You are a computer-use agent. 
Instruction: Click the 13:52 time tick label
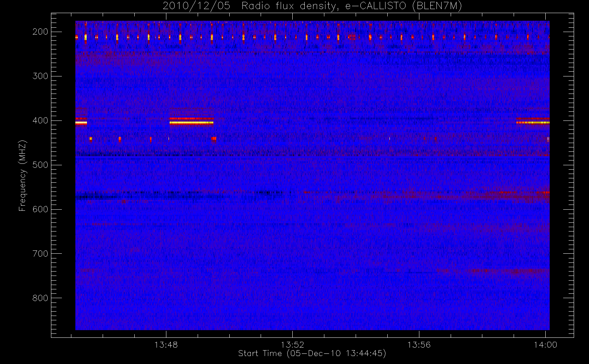click(292, 345)
